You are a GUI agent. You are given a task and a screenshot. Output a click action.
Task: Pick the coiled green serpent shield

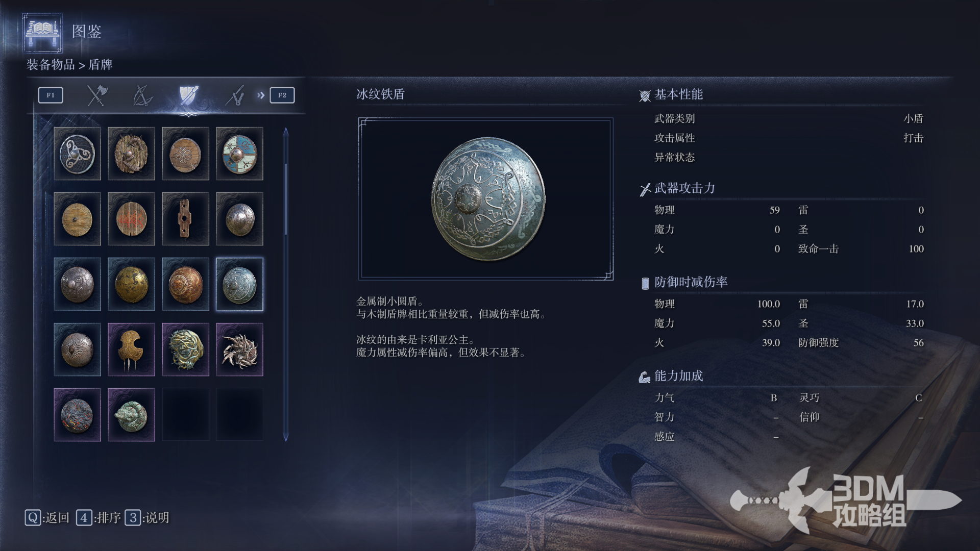click(x=131, y=415)
